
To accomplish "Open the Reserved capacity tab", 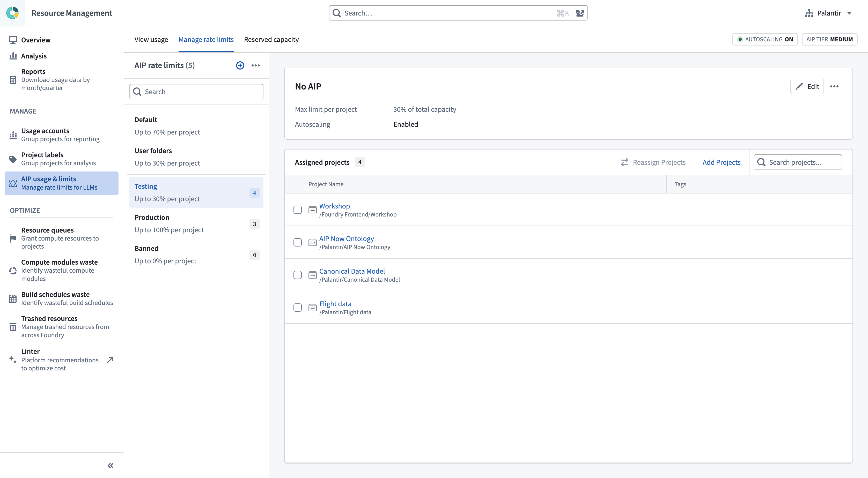I will pos(271,39).
